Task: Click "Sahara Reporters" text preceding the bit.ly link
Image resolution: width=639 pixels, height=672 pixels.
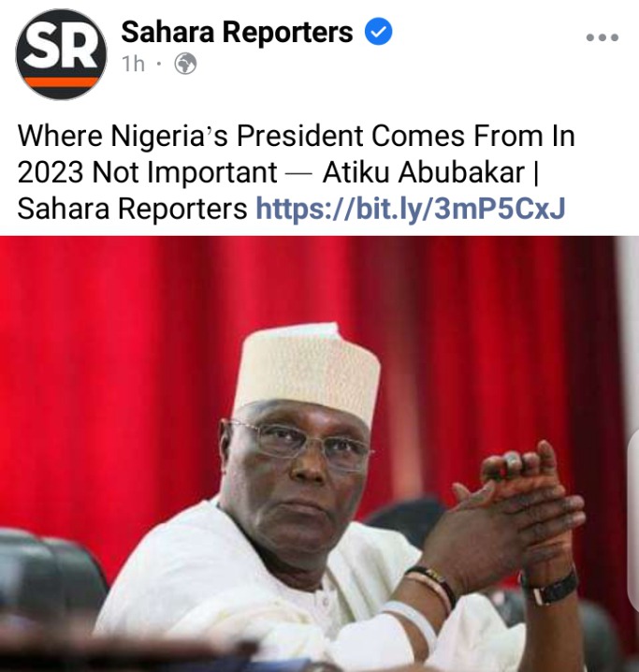Action: [132, 209]
